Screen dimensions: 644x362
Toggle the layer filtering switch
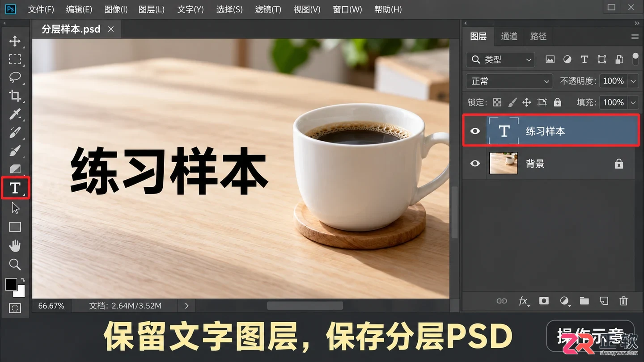click(x=636, y=59)
